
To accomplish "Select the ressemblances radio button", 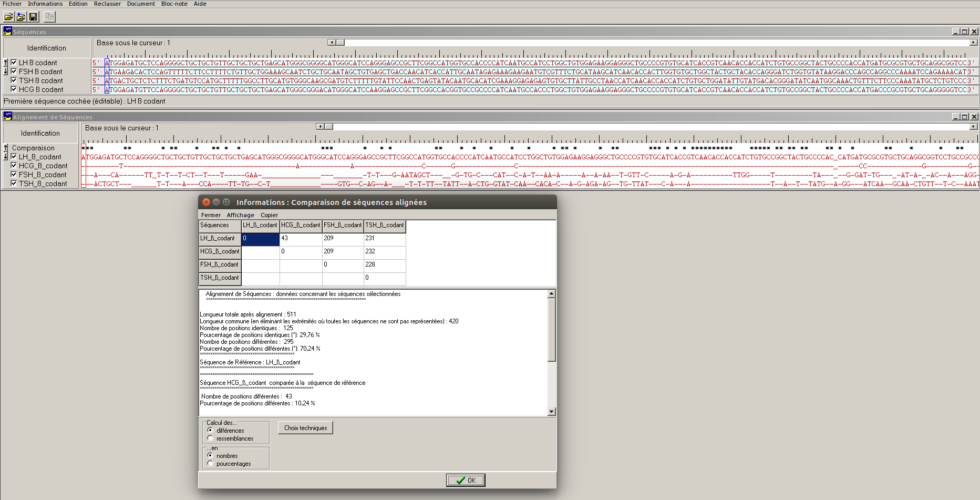I will (210, 438).
